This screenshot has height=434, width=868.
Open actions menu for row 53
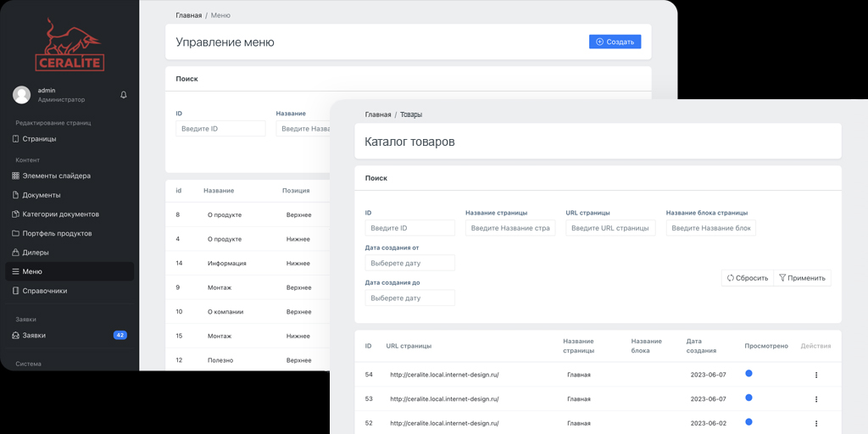[x=816, y=398]
